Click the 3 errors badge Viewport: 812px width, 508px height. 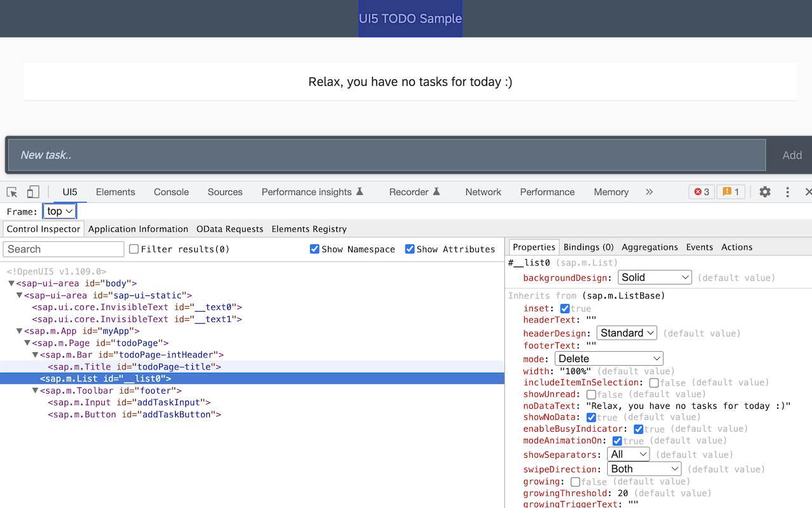(701, 191)
